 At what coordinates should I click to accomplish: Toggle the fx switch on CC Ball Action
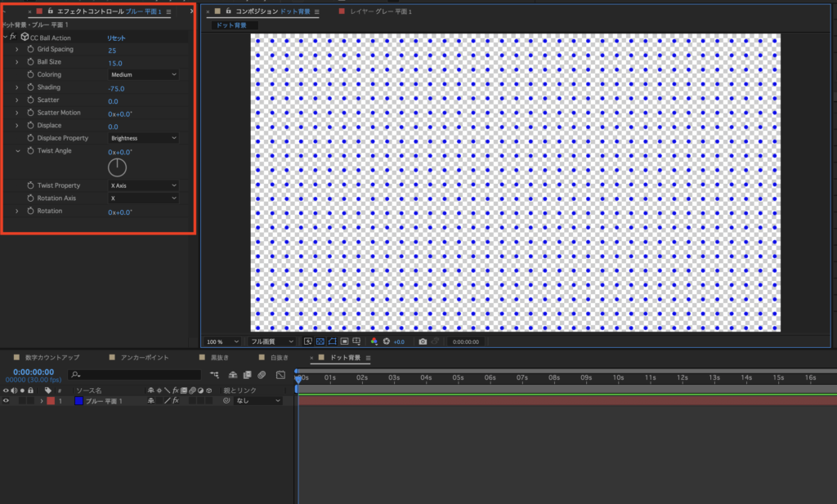(x=13, y=38)
